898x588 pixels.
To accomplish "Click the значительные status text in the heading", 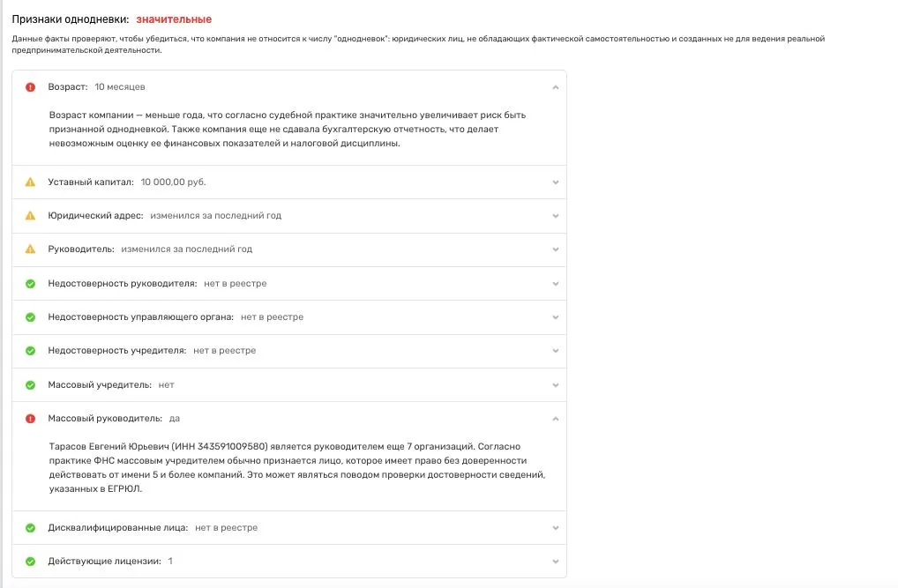I will tap(174, 19).
